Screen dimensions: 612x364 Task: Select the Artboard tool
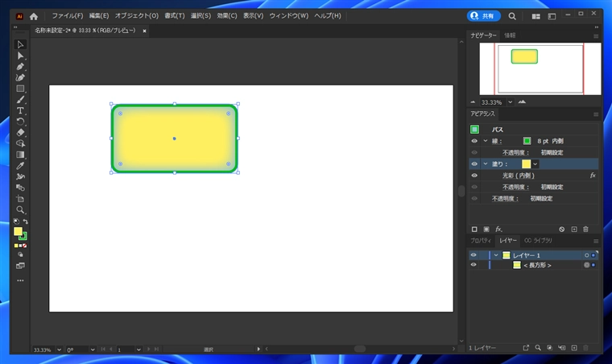pos(20,199)
